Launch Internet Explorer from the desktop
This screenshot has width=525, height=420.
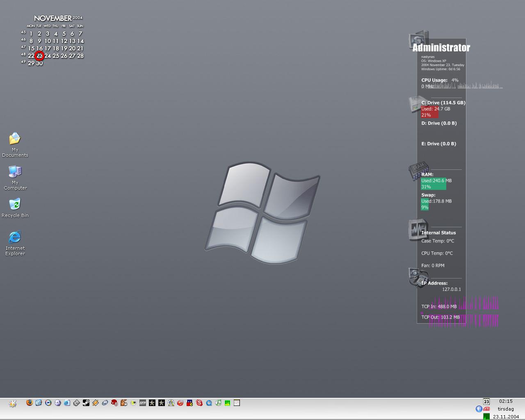[x=15, y=243]
